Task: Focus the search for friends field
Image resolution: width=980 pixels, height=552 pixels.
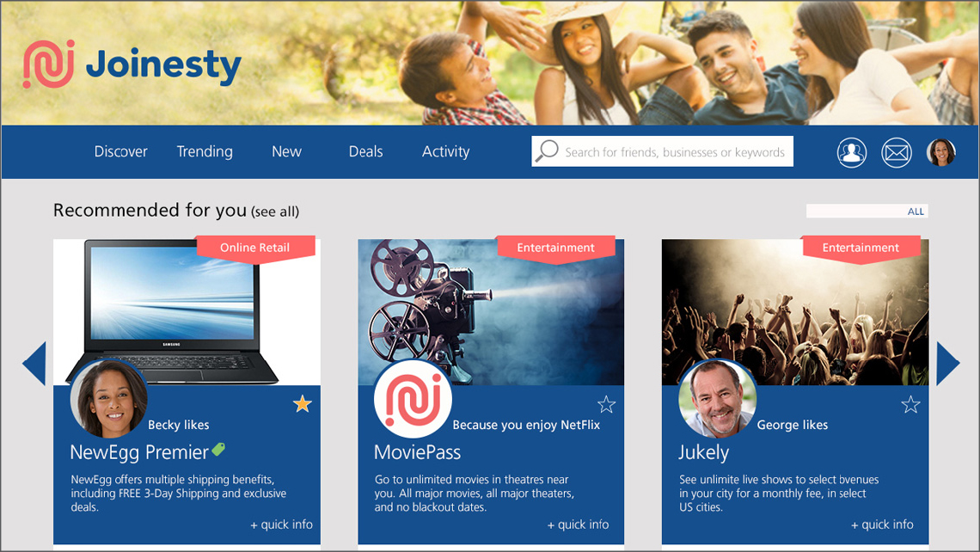Action: click(x=663, y=151)
